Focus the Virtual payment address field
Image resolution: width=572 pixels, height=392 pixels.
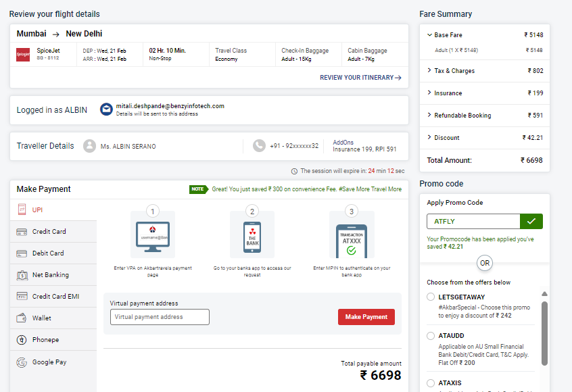click(160, 317)
